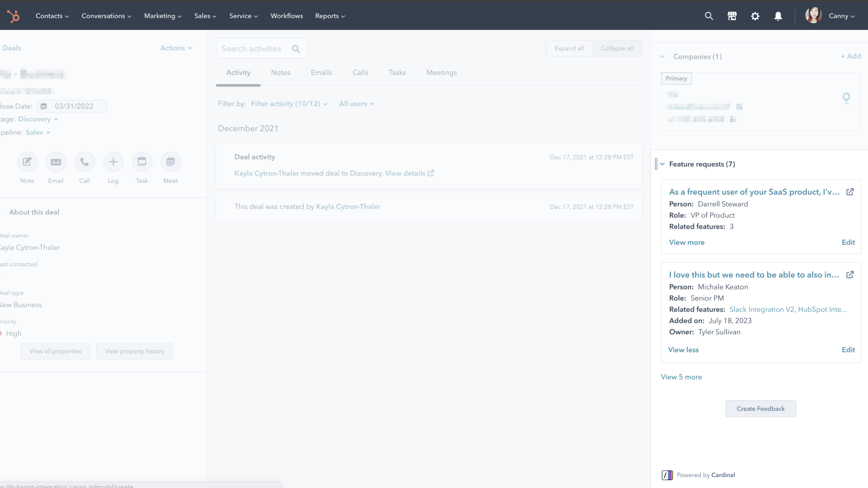
Task: Open HubSpot search magnifier
Action: (x=708, y=16)
